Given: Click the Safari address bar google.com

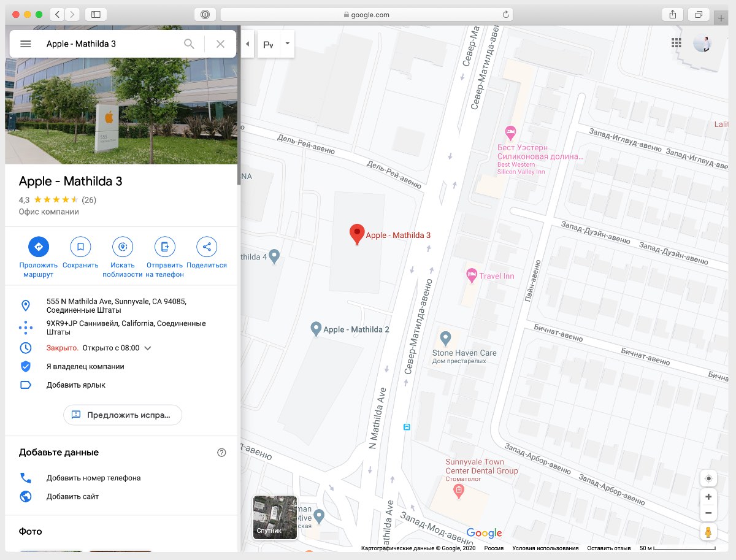Looking at the screenshot, I should point(367,15).
